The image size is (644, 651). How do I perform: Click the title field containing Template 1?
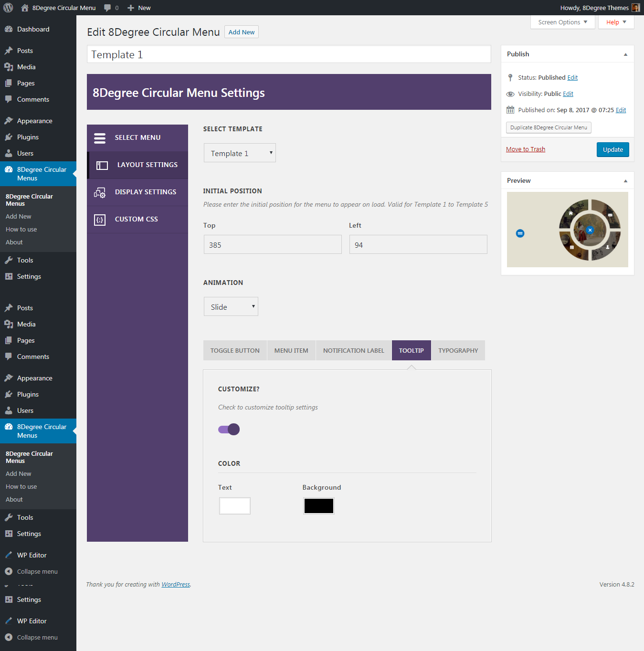[x=289, y=54]
